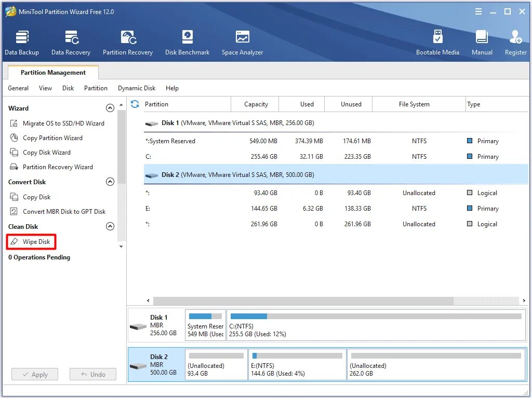Collapse the Convert Disk section
532x398 pixels.
pos(110,182)
